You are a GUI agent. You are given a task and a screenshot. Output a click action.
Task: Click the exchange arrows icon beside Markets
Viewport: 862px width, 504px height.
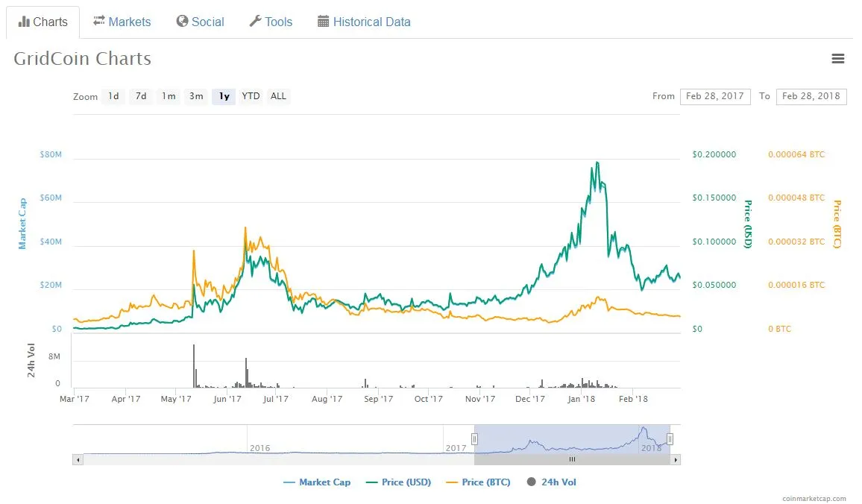(x=99, y=21)
